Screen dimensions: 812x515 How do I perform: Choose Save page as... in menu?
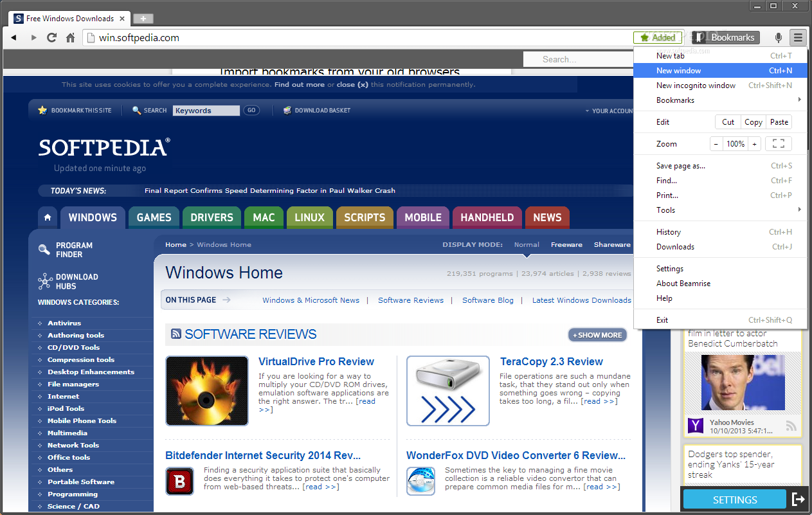tap(720, 166)
